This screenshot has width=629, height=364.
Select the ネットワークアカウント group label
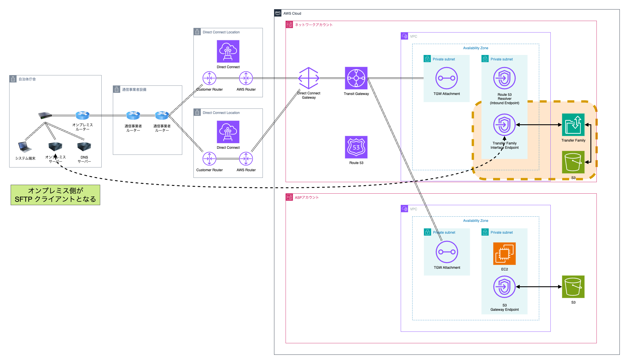[313, 25]
